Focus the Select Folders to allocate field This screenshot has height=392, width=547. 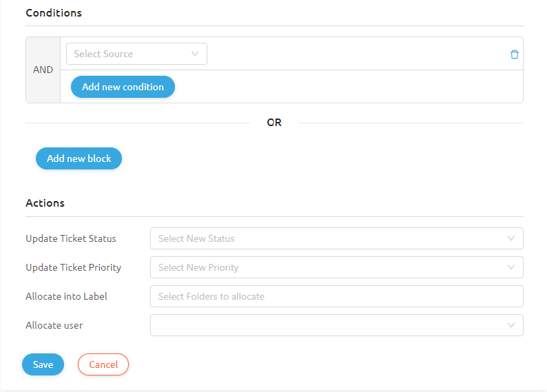pos(336,296)
